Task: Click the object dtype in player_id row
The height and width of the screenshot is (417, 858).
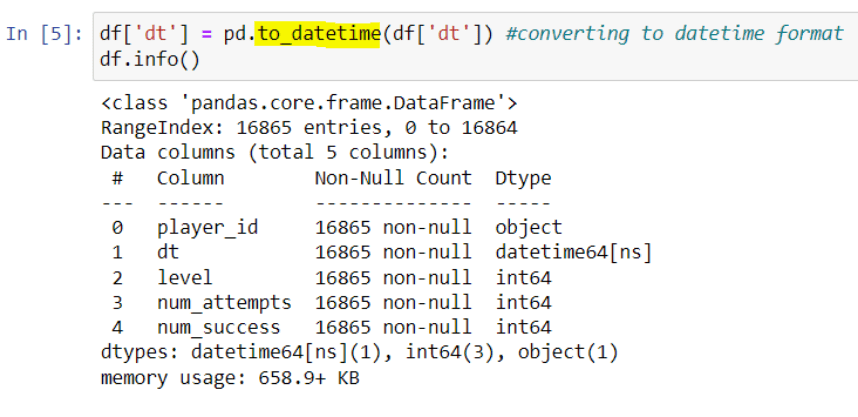Action: pos(528,228)
